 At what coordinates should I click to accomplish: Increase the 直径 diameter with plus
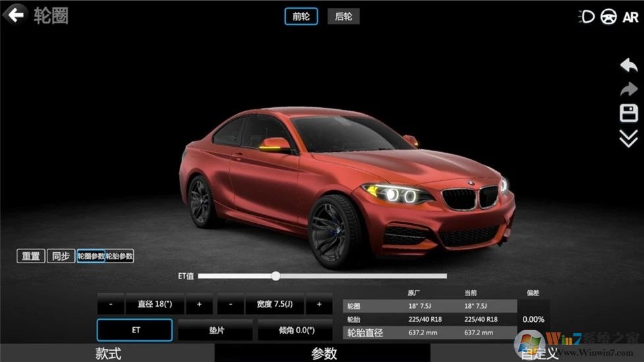(200, 304)
